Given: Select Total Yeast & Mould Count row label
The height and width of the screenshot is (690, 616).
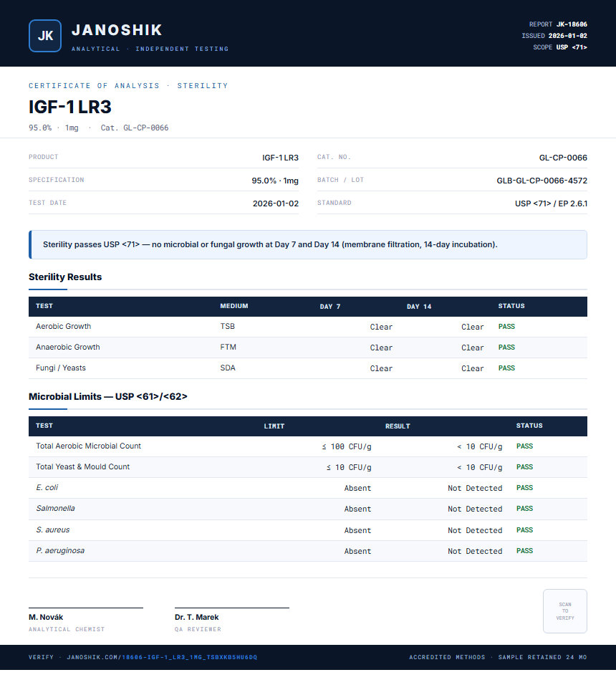Looking at the screenshot, I should click(82, 466).
